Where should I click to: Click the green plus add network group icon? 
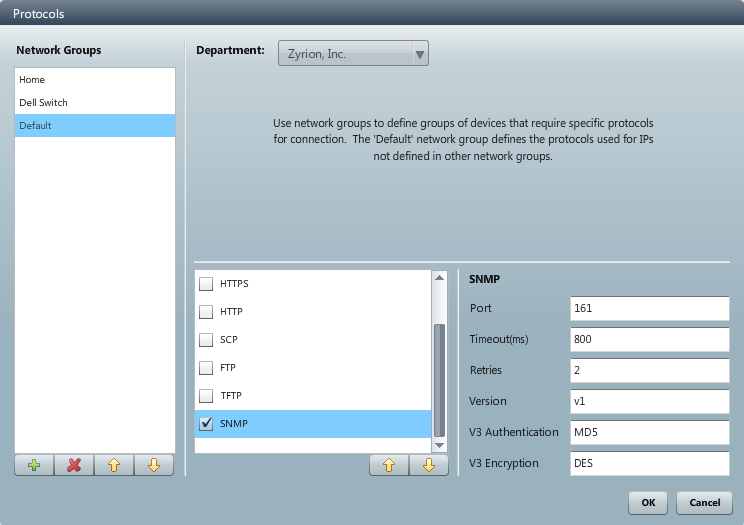(34, 466)
